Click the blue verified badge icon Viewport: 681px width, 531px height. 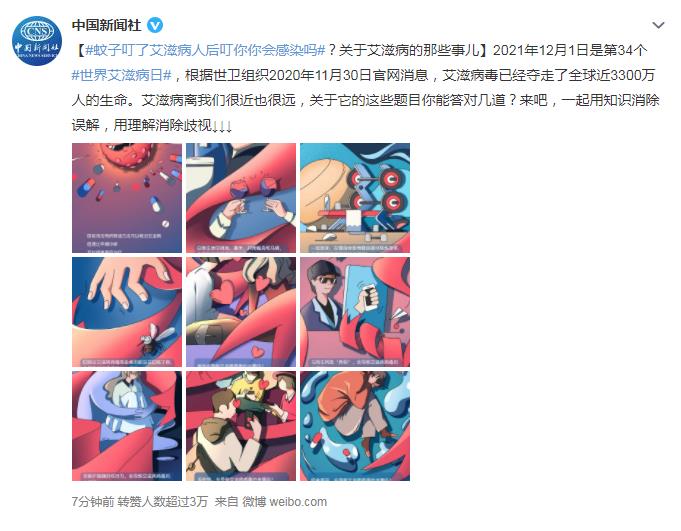pyautogui.click(x=155, y=26)
